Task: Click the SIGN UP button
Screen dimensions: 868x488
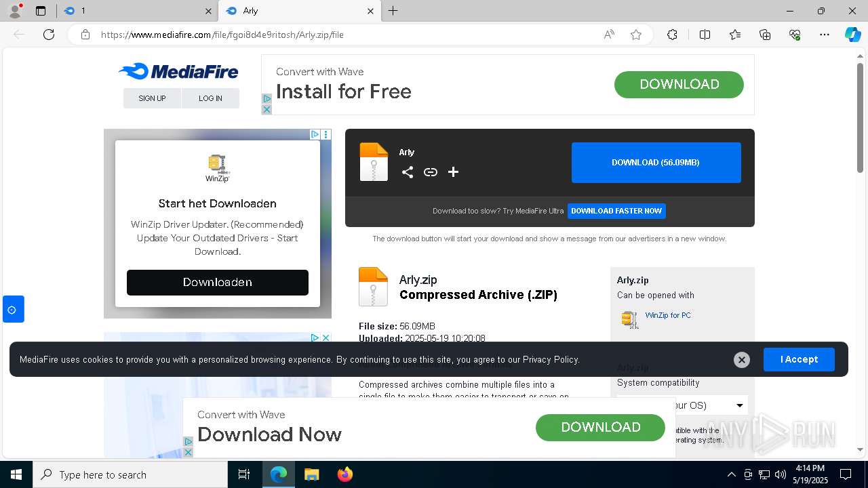Action: tap(152, 98)
